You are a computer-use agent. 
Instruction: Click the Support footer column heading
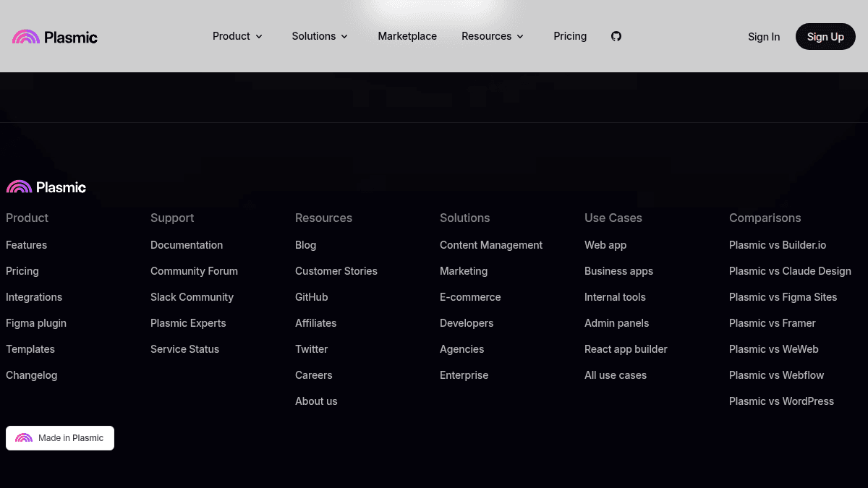tap(172, 218)
